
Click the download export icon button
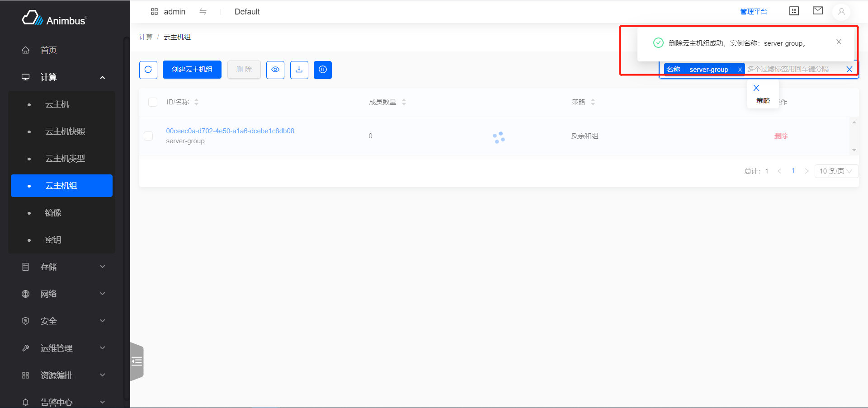[x=299, y=70]
